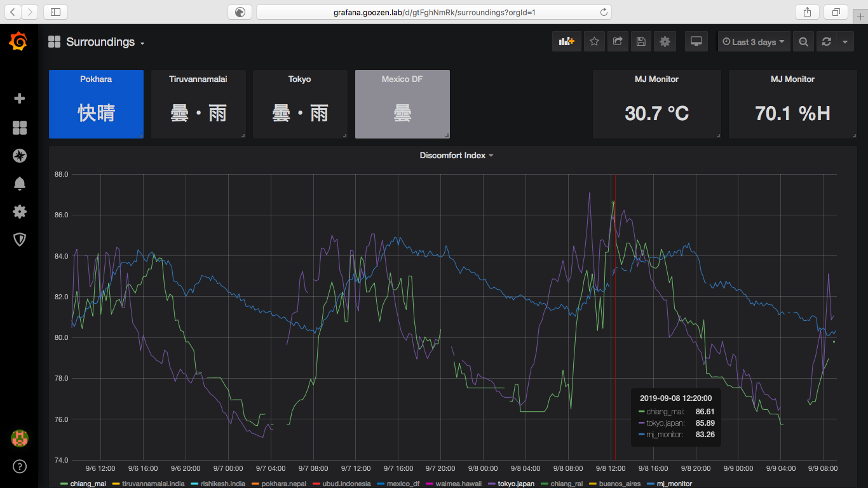Image resolution: width=868 pixels, height=488 pixels.
Task: Open the Create plus menu in sidebar
Action: pyautogui.click(x=19, y=98)
